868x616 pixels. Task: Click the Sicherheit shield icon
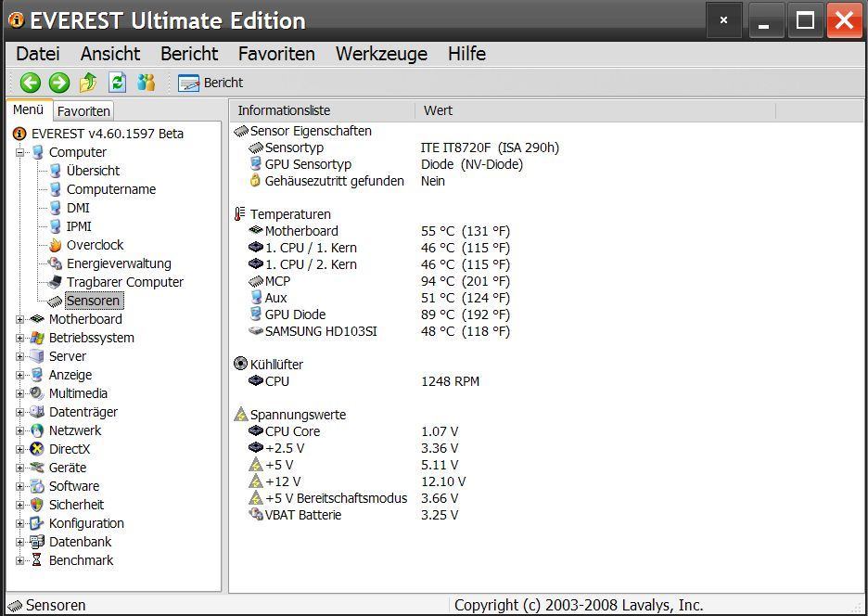(37, 505)
